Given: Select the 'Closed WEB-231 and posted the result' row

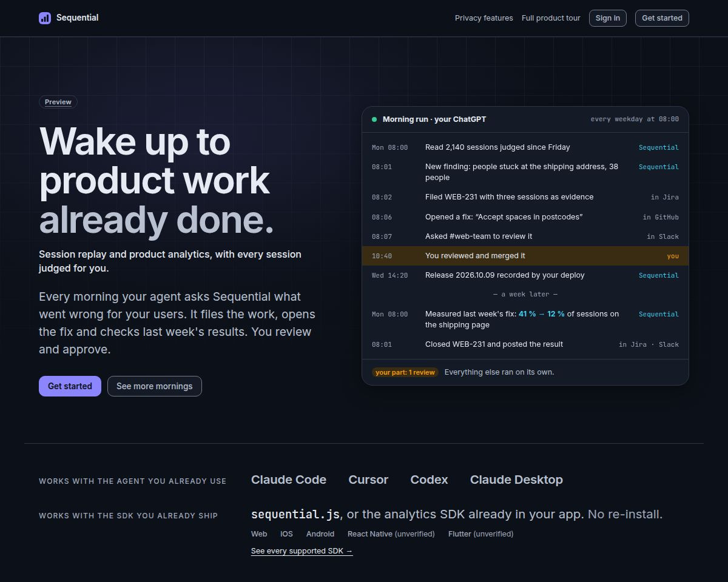Looking at the screenshot, I should (x=525, y=344).
